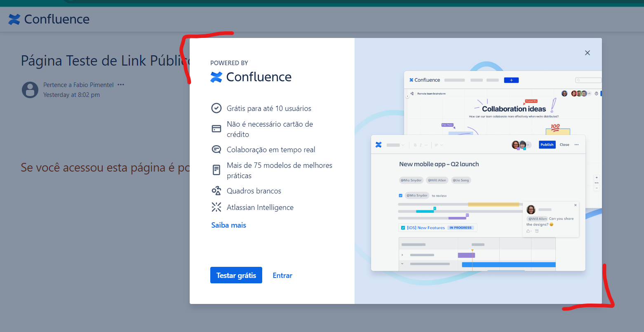Screen dimensions: 644x332
Task: Delete the comment using the trash icon
Action: (x=537, y=231)
